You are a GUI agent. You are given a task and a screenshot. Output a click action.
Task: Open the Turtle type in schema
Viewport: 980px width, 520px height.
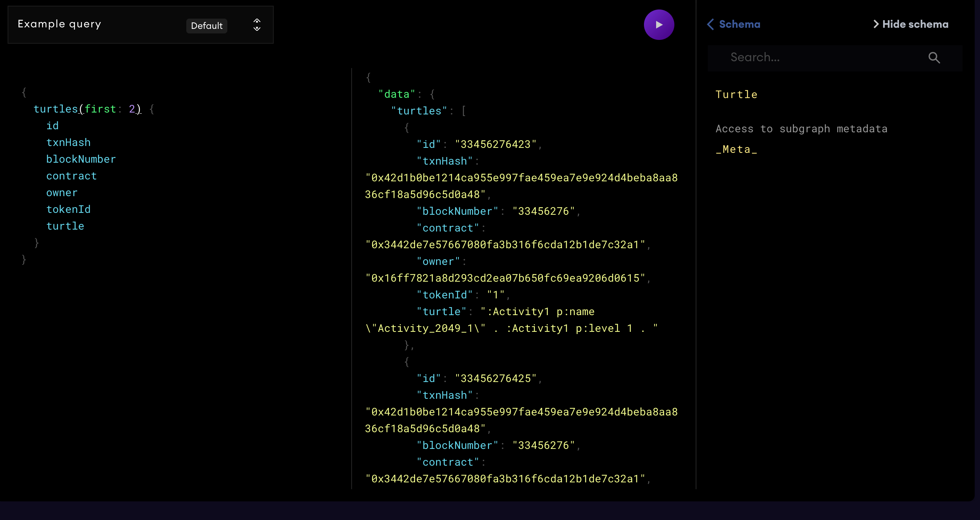pos(736,94)
